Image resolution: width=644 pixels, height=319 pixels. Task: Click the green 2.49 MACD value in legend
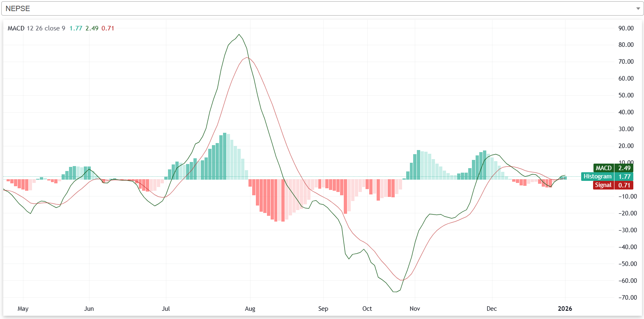(92, 28)
